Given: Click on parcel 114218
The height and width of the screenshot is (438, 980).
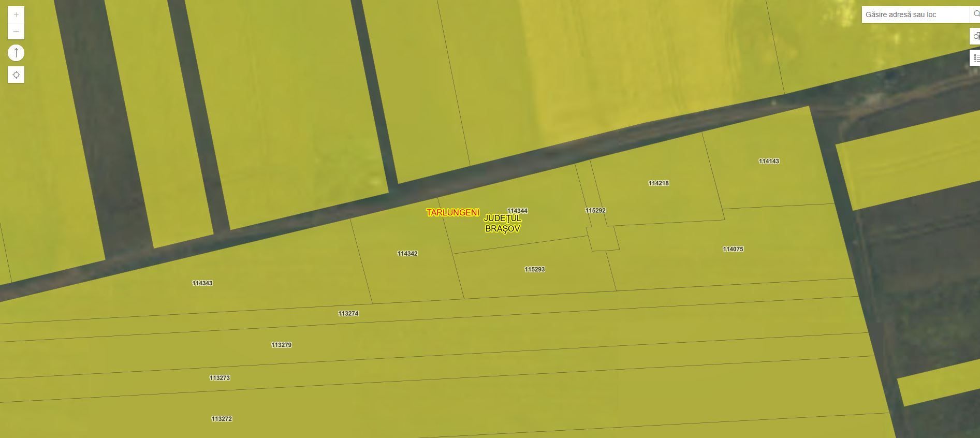Looking at the screenshot, I should coord(659,183).
